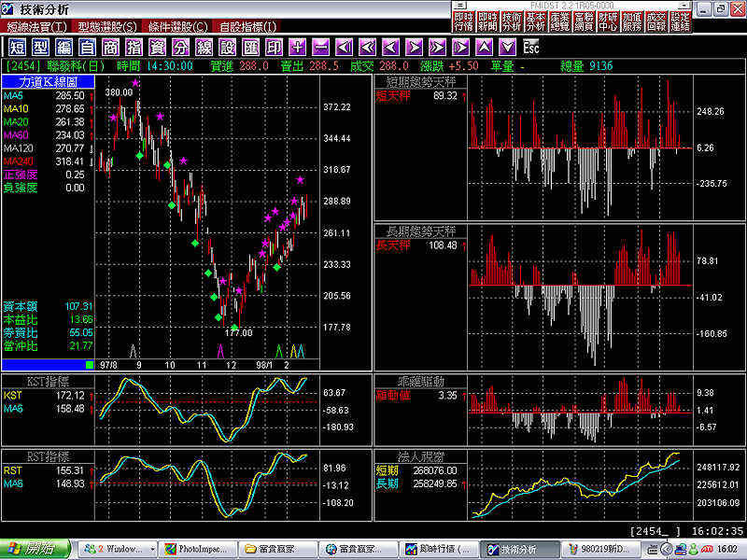Click the stock code input field [2454_ ]

(655, 531)
